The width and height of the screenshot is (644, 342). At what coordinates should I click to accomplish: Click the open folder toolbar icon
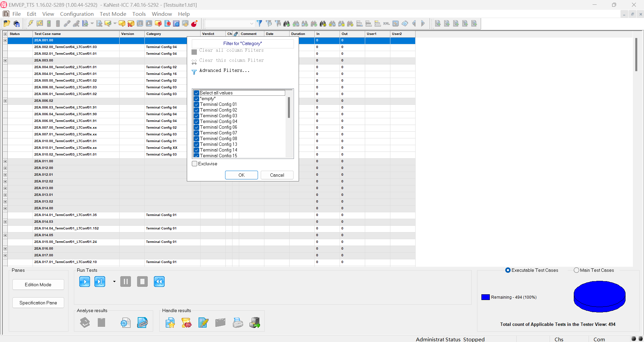(x=7, y=24)
